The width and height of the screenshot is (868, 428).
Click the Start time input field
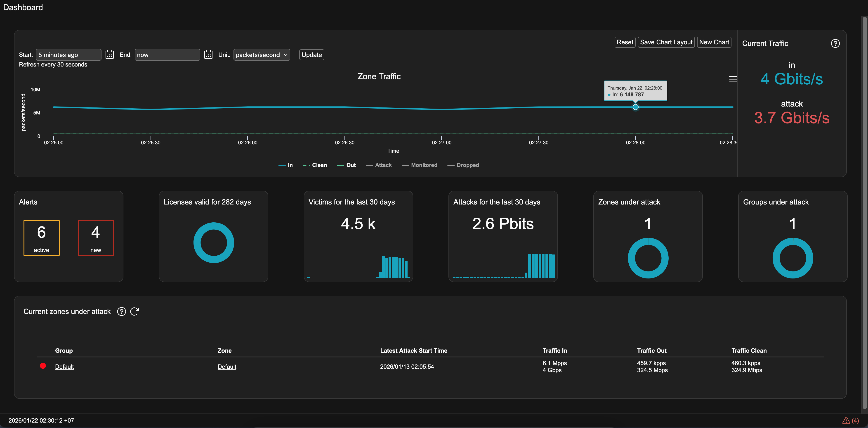click(x=68, y=55)
